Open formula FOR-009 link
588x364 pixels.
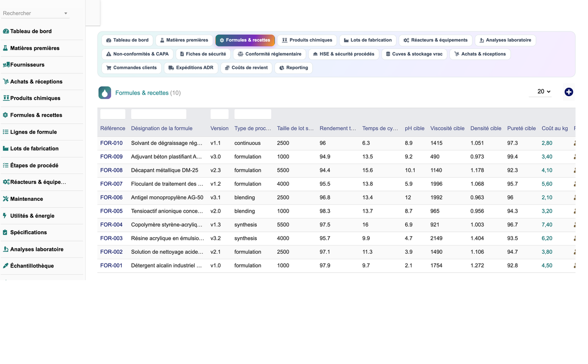(x=111, y=157)
